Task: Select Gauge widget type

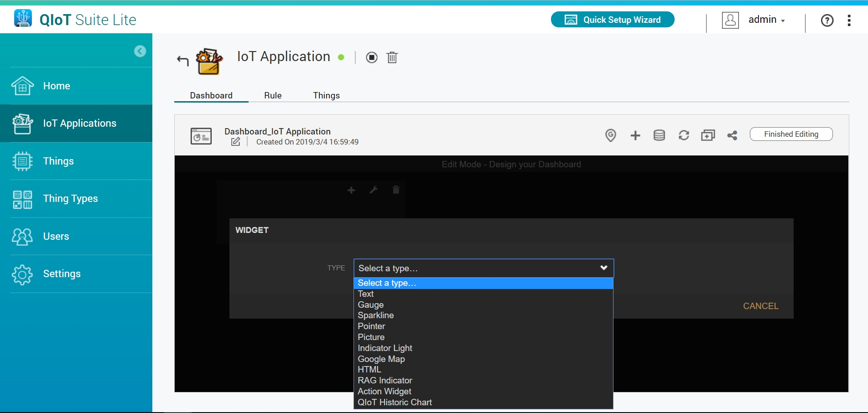Action: [x=371, y=305]
